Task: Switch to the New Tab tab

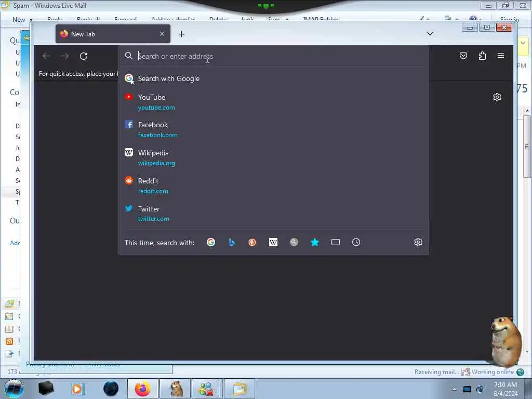Action: pyautogui.click(x=113, y=34)
